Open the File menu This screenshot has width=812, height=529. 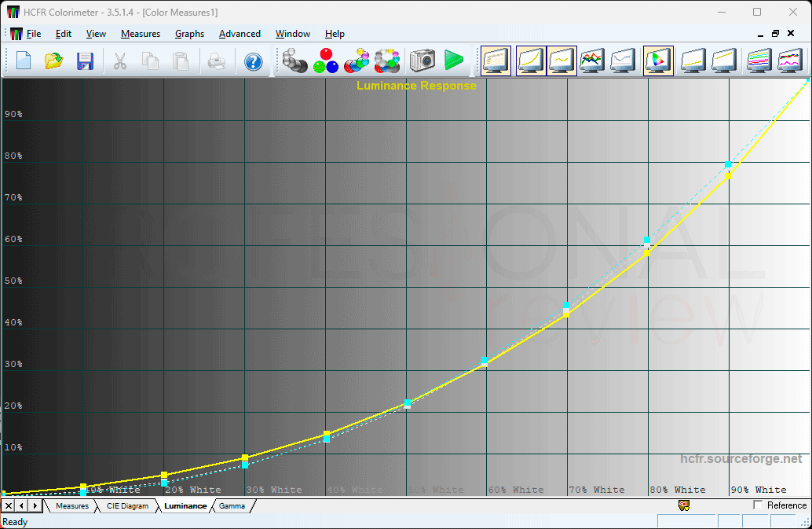pos(34,34)
